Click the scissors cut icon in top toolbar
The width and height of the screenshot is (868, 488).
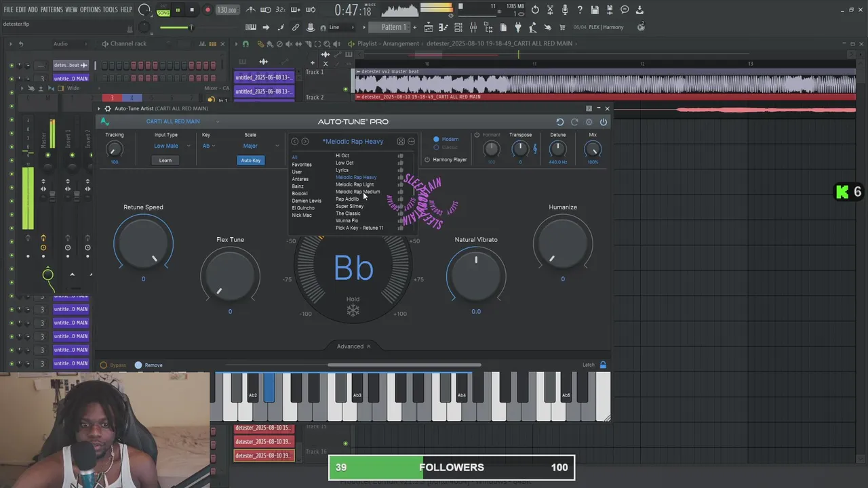click(550, 10)
